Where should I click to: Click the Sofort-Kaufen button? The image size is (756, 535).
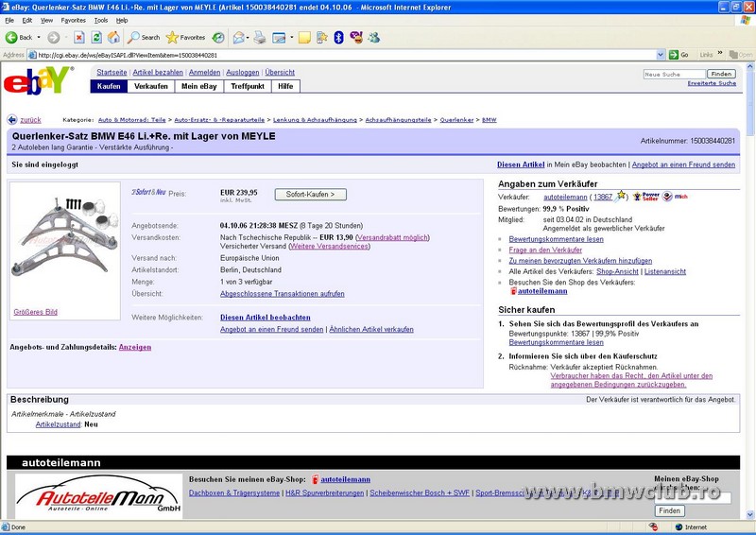(x=311, y=195)
